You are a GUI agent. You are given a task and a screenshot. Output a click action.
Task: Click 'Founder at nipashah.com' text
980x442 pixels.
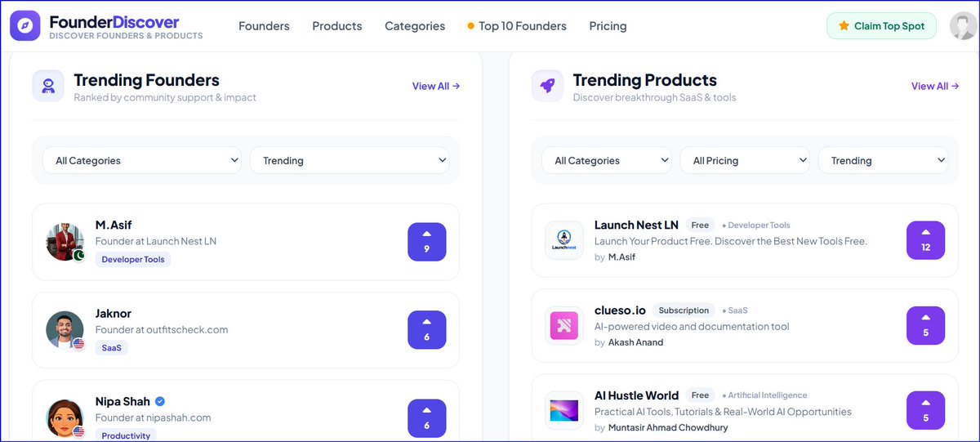pyautogui.click(x=154, y=417)
